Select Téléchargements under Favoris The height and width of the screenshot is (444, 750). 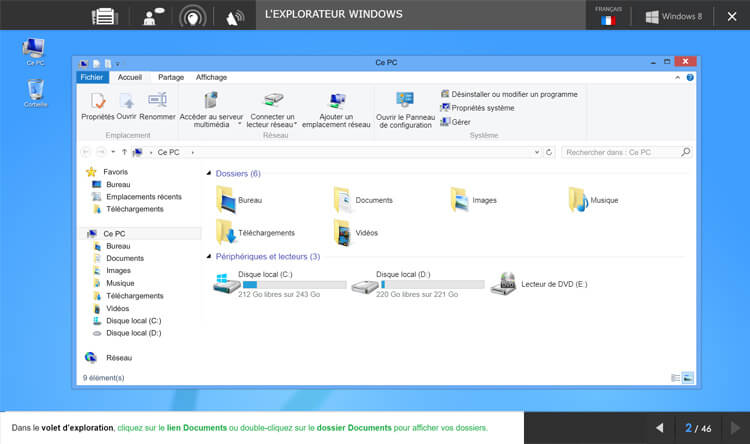[134, 210]
